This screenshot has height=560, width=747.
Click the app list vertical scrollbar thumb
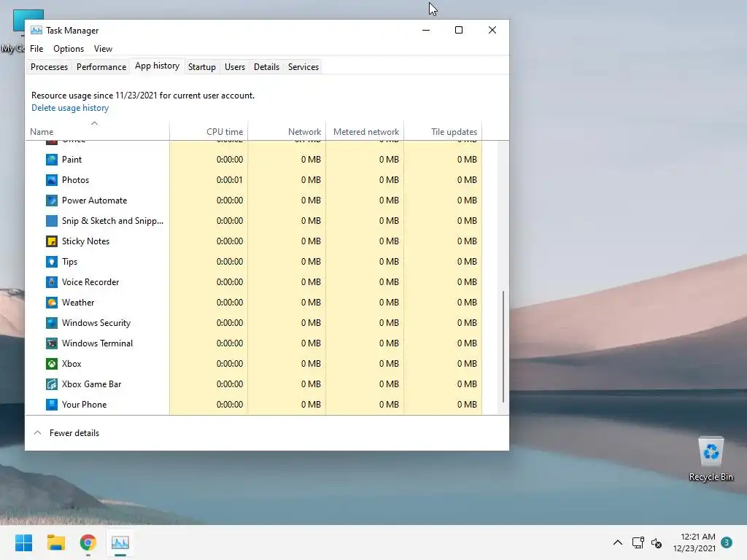click(503, 346)
